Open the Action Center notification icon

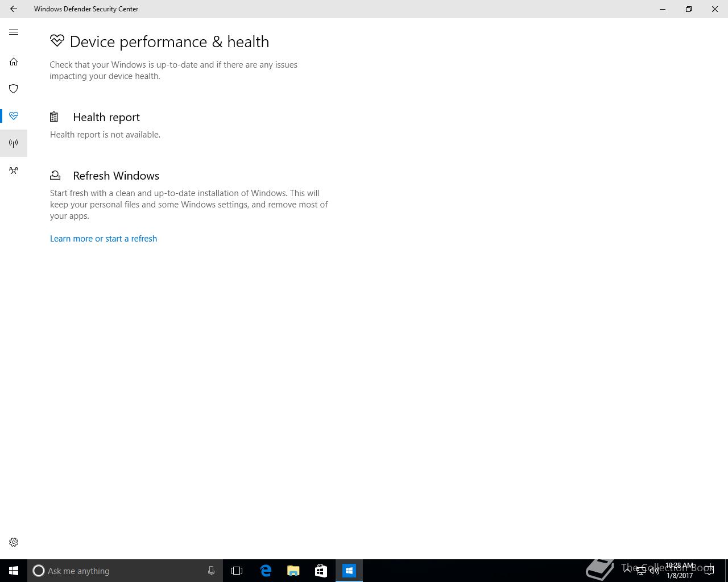point(709,571)
